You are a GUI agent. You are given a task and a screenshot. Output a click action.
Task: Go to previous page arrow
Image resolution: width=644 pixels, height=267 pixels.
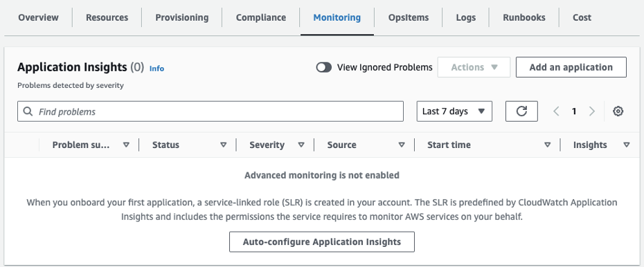point(556,111)
